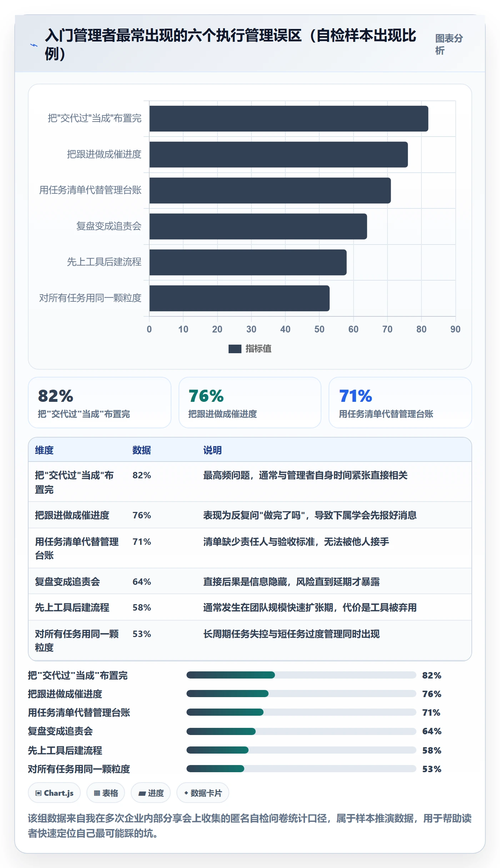Screen dimensions: 500x868
Task: Click the footnote paragraph starting 该组数据来自
Action: (x=250, y=825)
